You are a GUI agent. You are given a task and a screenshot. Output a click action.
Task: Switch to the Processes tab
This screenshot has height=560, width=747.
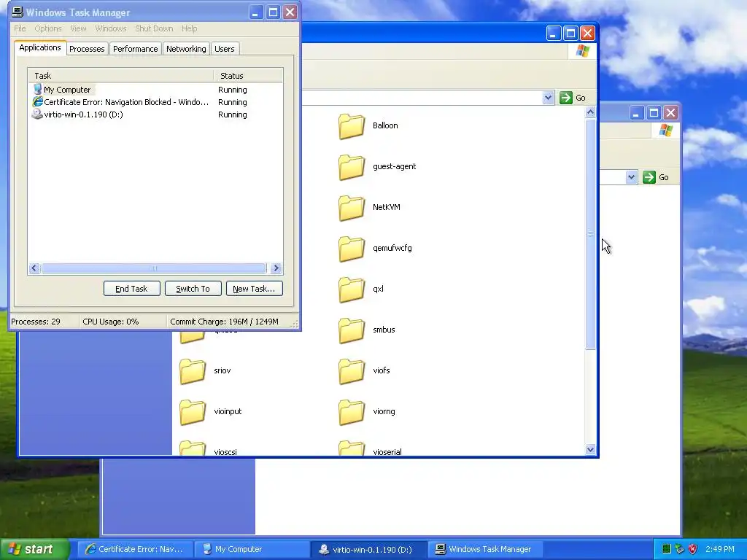tap(87, 49)
